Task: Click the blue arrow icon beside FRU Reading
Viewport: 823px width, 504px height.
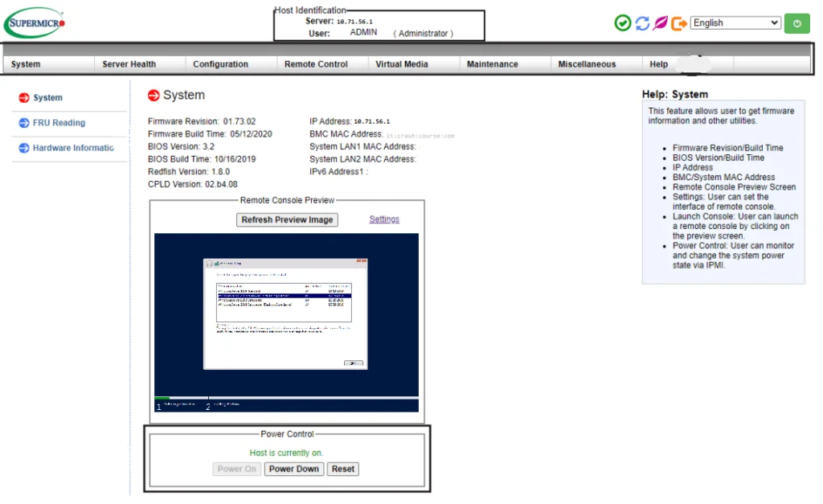Action: [x=24, y=123]
